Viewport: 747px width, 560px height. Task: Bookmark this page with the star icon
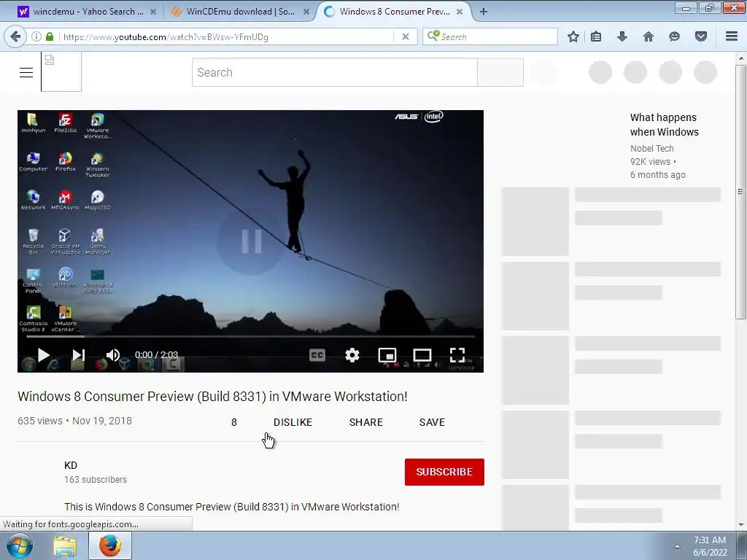(573, 36)
